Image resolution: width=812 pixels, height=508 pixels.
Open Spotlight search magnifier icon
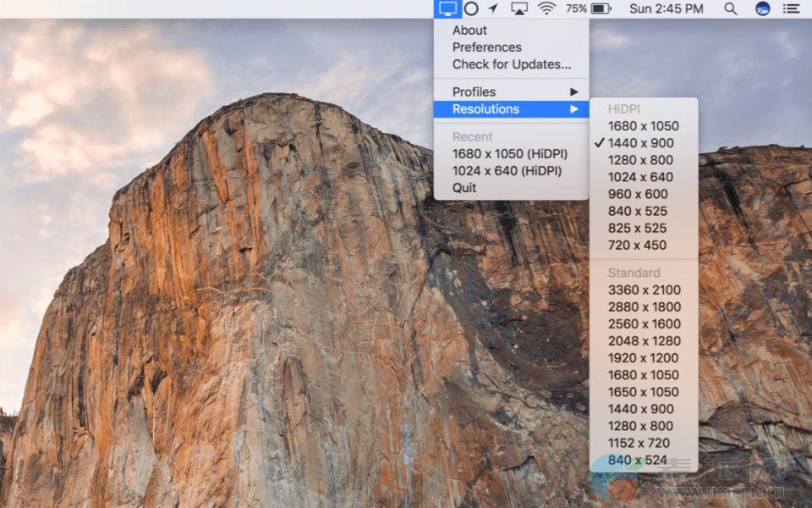pos(731,8)
